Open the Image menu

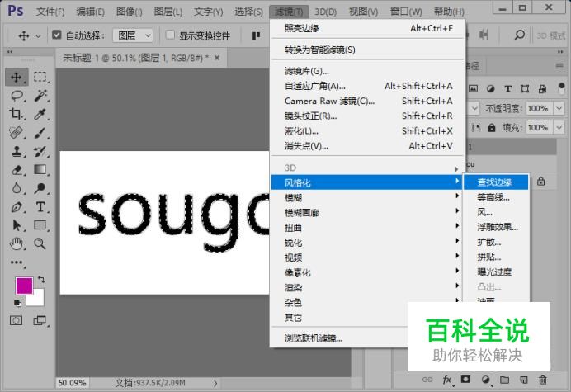tap(130, 12)
